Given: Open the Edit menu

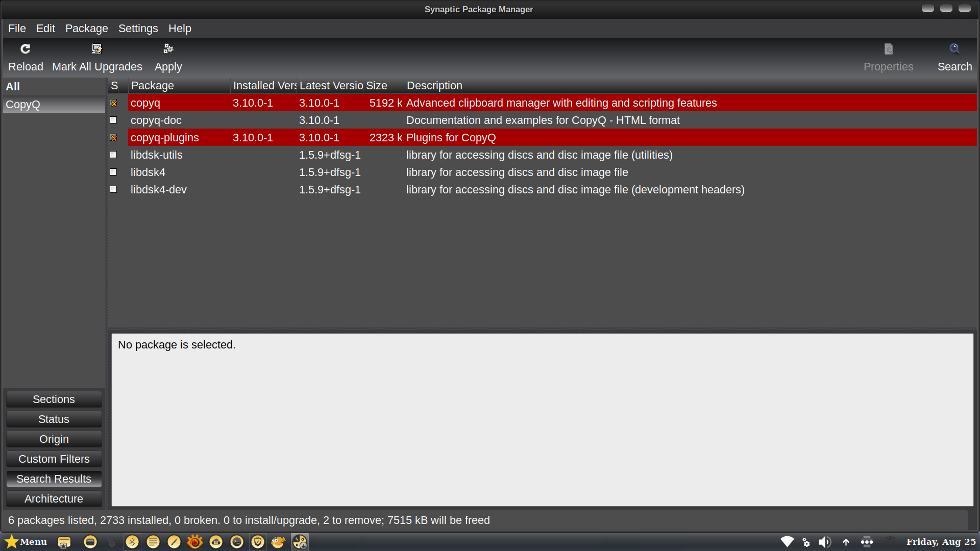Looking at the screenshot, I should (x=45, y=29).
